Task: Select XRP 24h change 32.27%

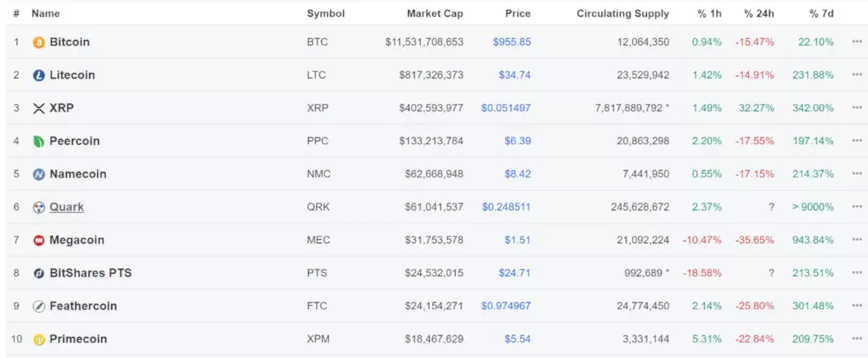Action: click(756, 108)
